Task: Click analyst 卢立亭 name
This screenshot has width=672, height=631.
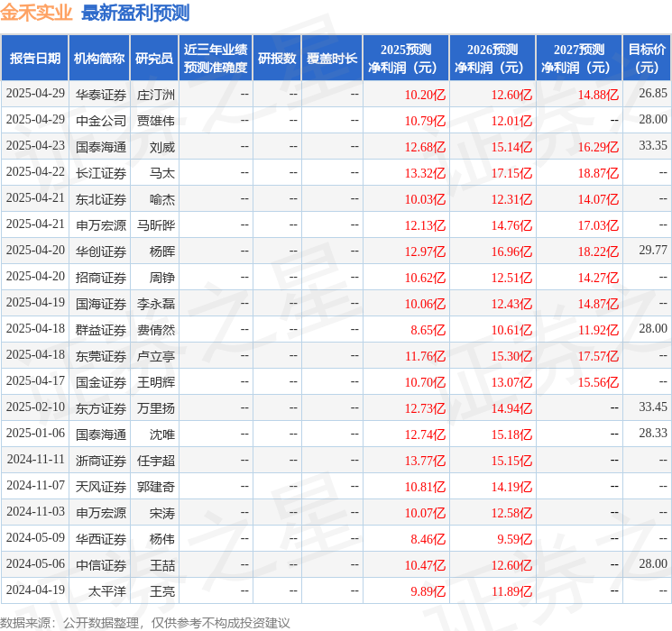Action: (x=155, y=356)
